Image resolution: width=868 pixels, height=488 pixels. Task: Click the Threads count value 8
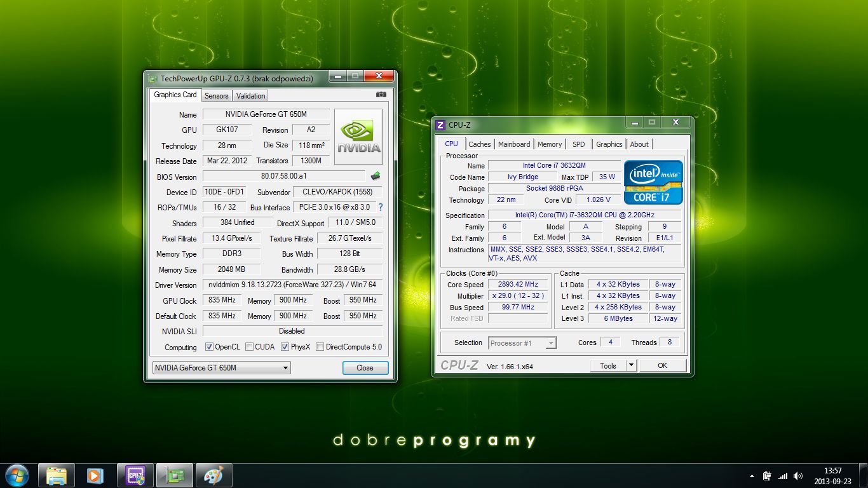pyautogui.click(x=670, y=342)
